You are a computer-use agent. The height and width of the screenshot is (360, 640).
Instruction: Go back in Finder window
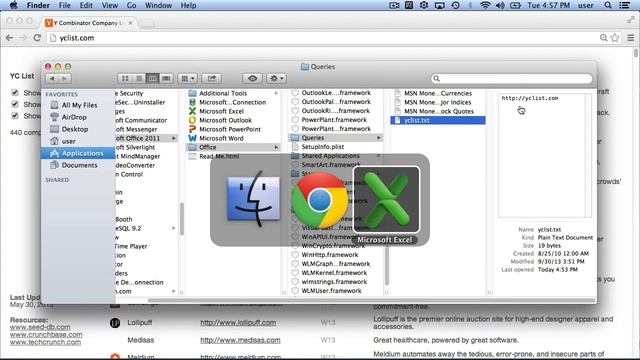(x=52, y=78)
